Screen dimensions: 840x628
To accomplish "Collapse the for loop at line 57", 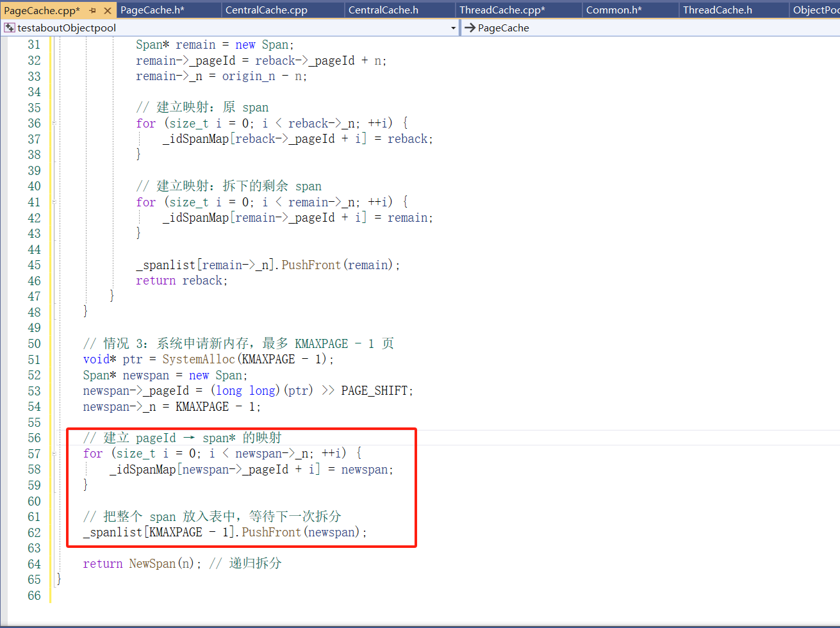I will click(x=54, y=454).
